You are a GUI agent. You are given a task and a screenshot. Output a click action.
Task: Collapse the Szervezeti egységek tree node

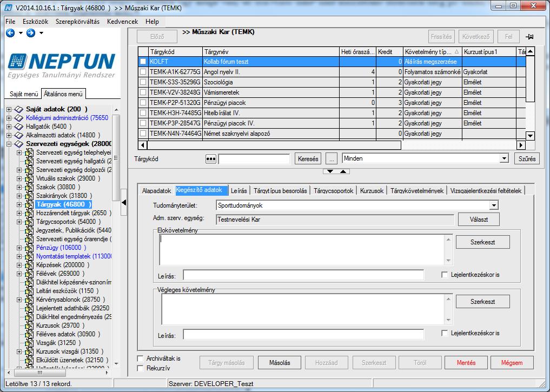[9, 144]
